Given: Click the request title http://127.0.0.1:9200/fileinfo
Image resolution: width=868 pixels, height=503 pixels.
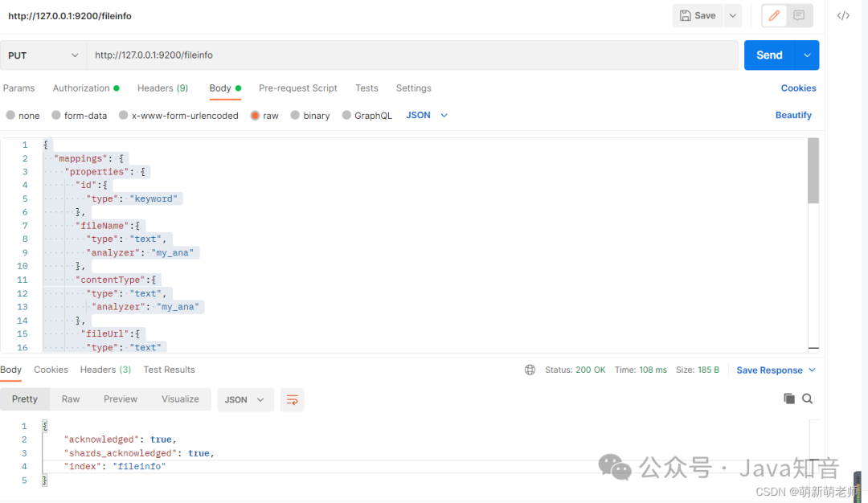Looking at the screenshot, I should [x=70, y=16].
